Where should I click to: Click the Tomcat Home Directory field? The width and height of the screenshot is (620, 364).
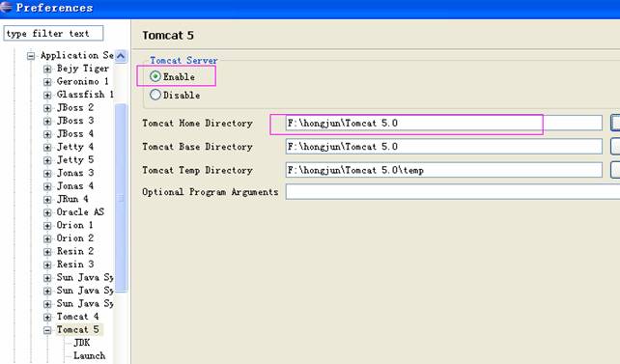coord(443,123)
